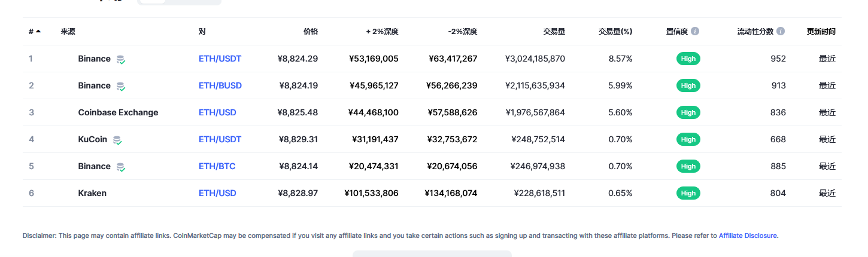
Task: Open the Affiliate Disclosure link
Action: [748, 235]
